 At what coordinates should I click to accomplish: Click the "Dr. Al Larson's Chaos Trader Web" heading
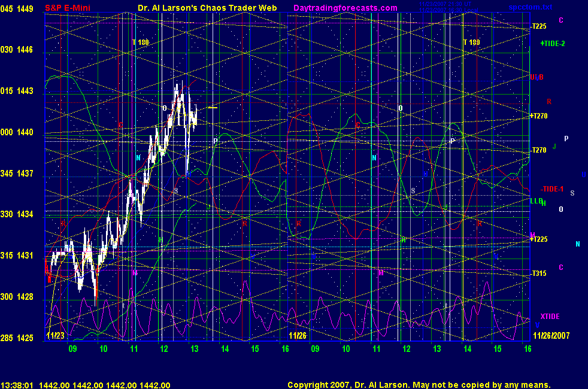coord(207,8)
